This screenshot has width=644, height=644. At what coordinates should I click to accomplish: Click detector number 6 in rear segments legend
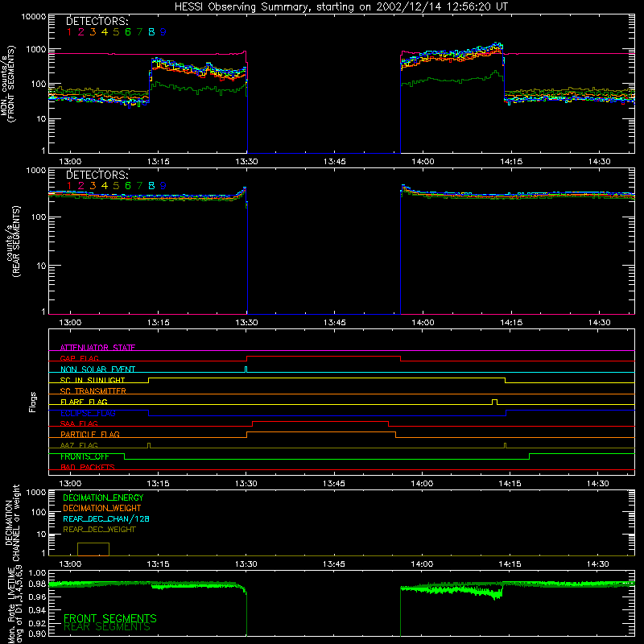(128, 186)
